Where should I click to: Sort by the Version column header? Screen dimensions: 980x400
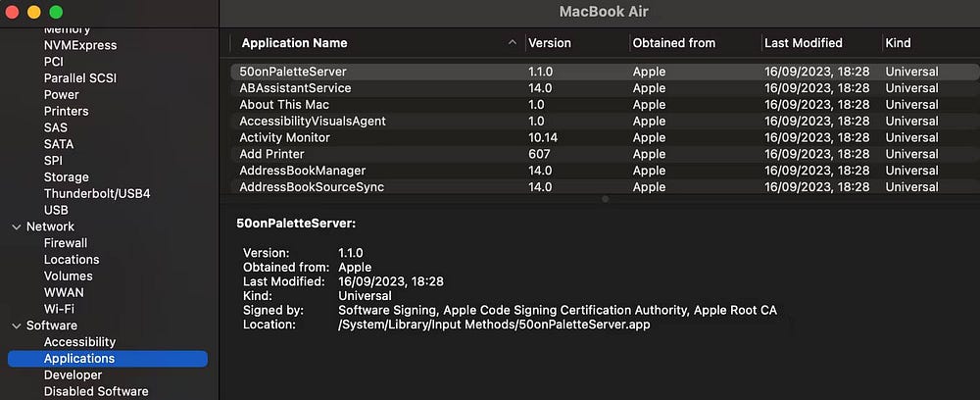click(550, 43)
